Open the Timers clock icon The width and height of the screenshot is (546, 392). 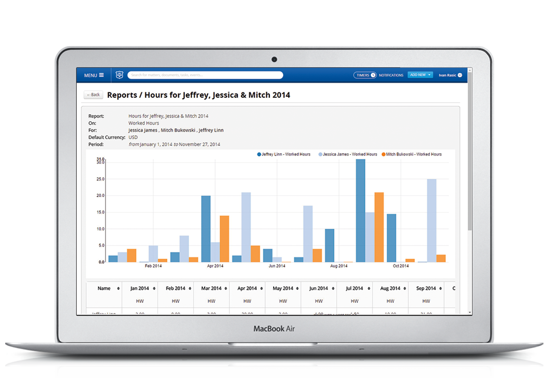click(x=373, y=75)
